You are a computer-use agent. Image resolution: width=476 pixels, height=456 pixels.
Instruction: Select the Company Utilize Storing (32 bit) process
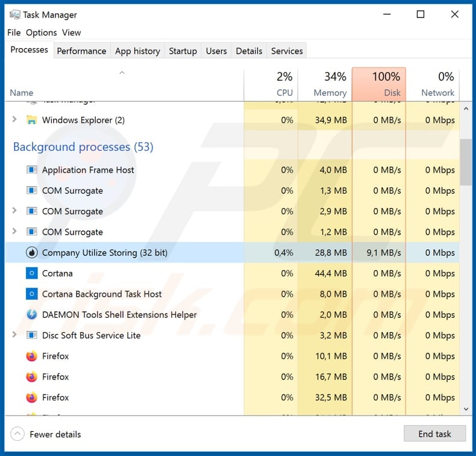coord(232,253)
